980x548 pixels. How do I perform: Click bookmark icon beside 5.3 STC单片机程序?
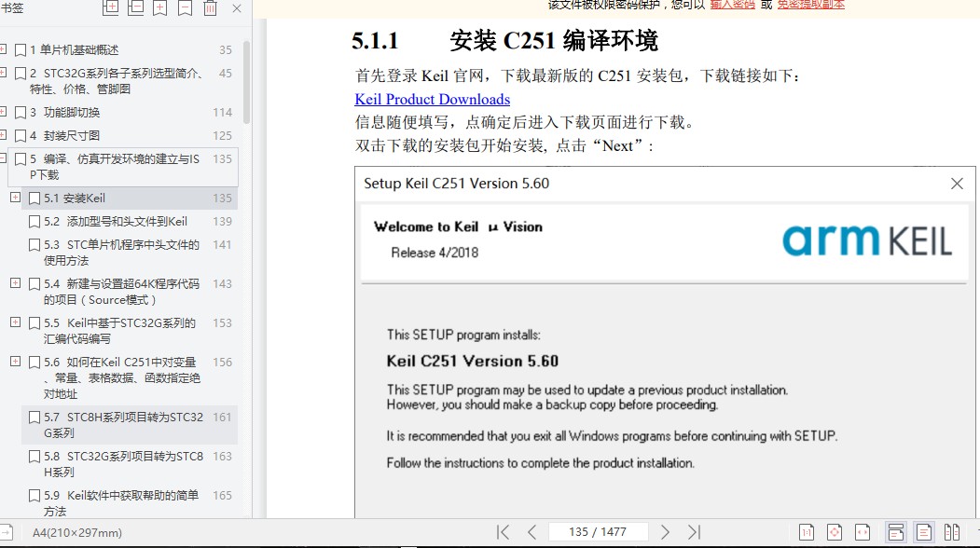coord(35,245)
